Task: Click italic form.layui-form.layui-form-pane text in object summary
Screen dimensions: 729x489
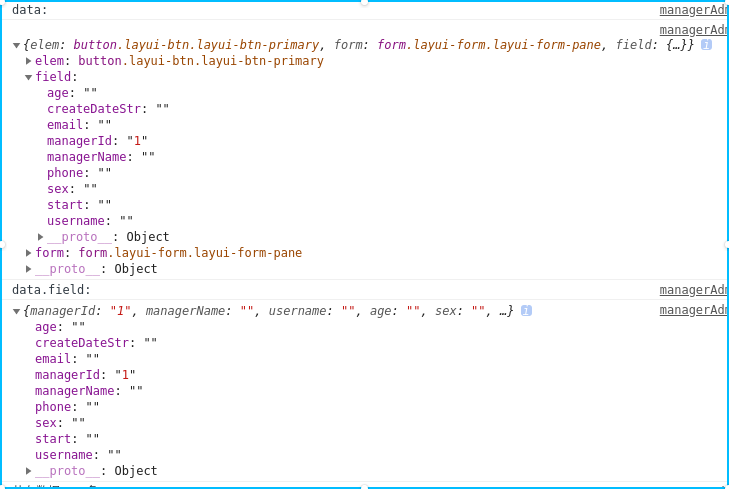Action: [489, 45]
